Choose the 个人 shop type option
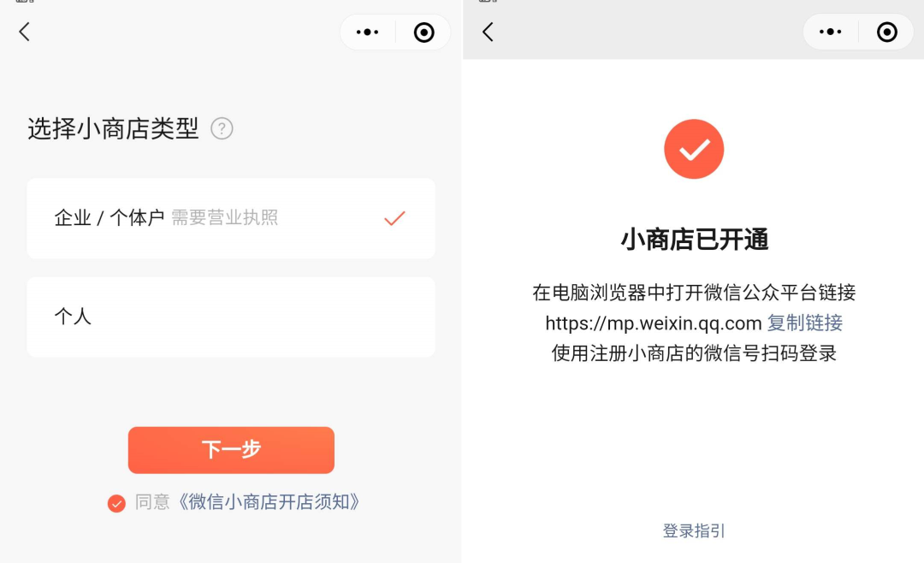924x563 pixels. [x=231, y=317]
